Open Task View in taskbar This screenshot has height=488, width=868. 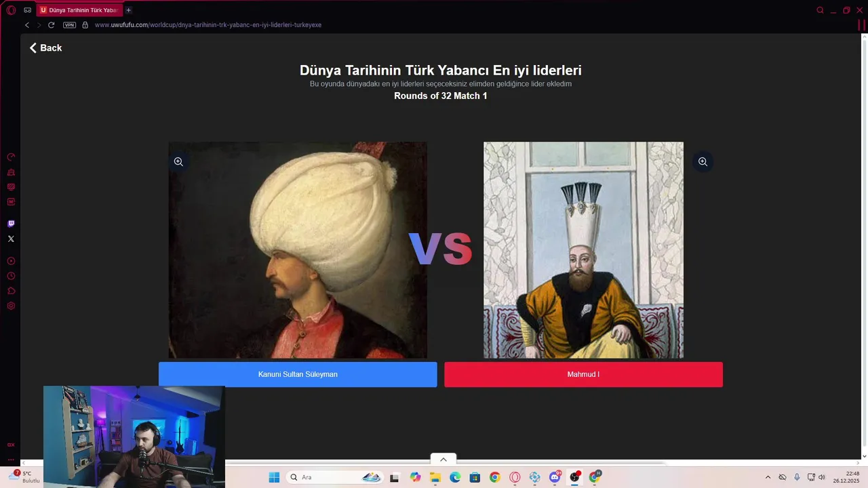pos(395,477)
